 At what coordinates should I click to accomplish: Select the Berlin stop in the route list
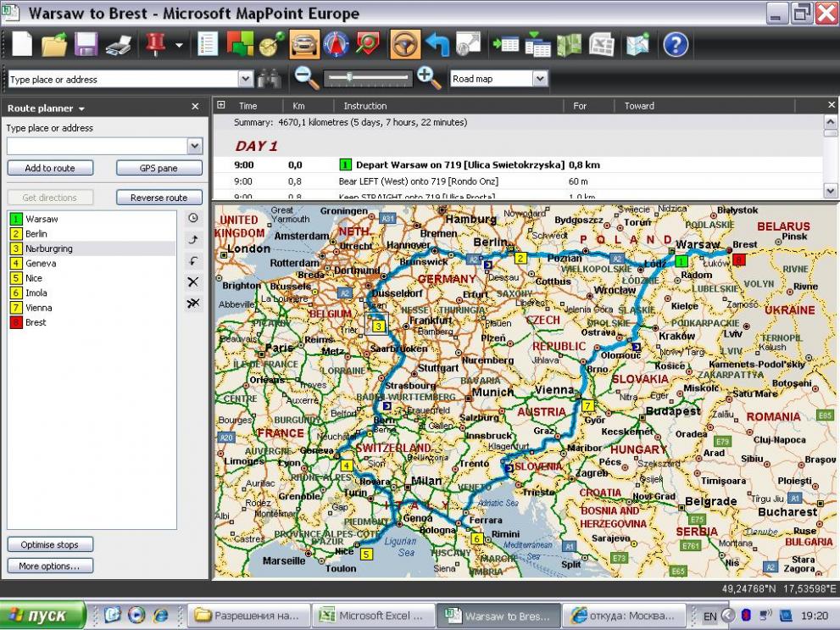click(92, 234)
